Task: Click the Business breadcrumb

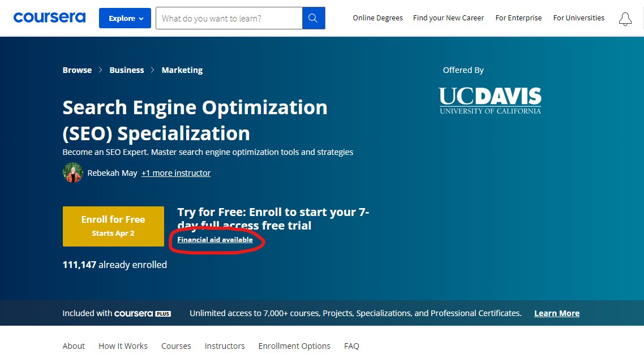Action: pyautogui.click(x=127, y=70)
